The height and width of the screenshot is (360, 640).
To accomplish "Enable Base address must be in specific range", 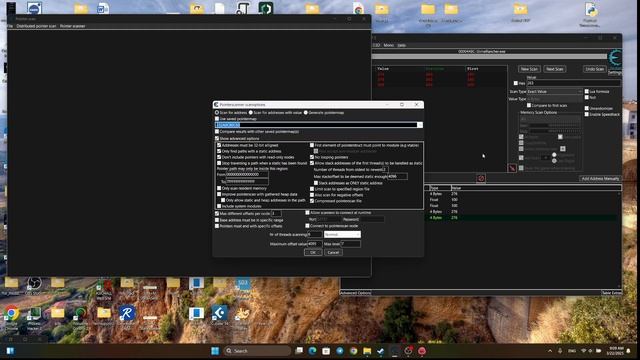I will 217,220.
